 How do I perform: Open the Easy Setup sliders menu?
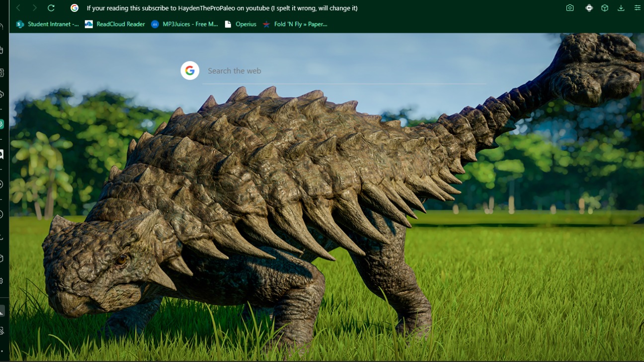[637, 8]
